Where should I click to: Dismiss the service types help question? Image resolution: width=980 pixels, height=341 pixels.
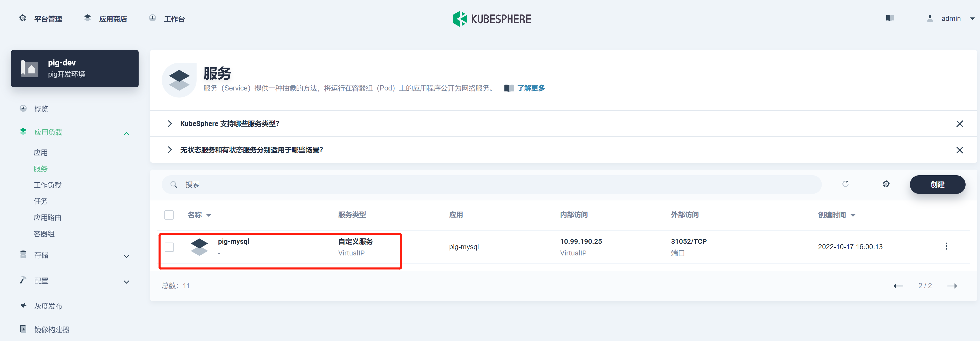click(959, 124)
